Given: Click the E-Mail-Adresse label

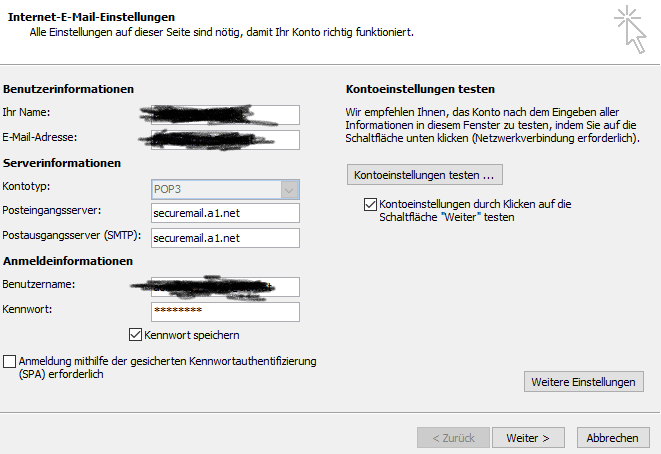Looking at the screenshot, I should click(40, 137).
